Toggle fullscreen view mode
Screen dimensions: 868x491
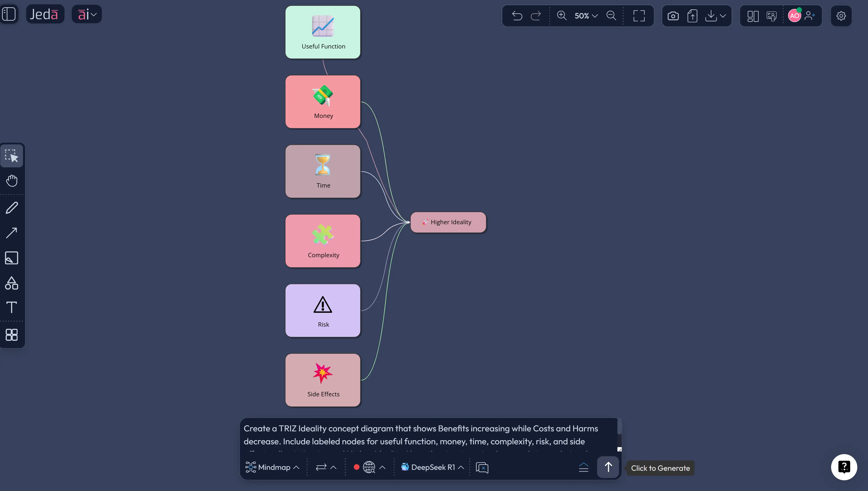(x=639, y=16)
